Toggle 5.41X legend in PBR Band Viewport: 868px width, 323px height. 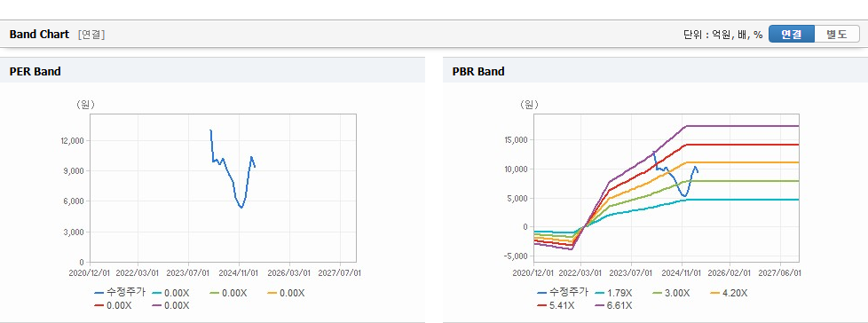[556, 305]
